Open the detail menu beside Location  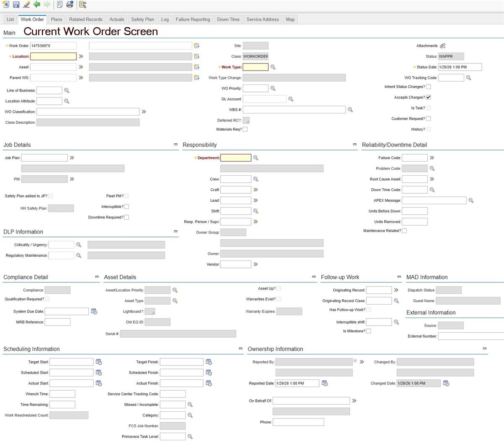coord(81,56)
